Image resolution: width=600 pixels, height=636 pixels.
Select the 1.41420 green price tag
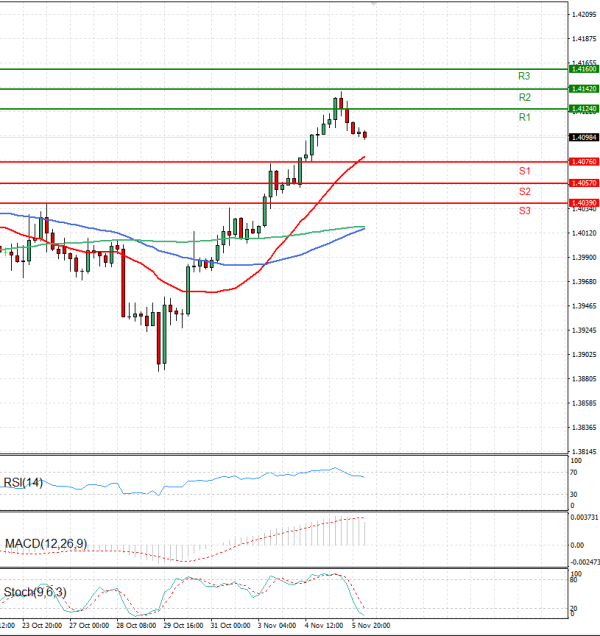pos(583,89)
